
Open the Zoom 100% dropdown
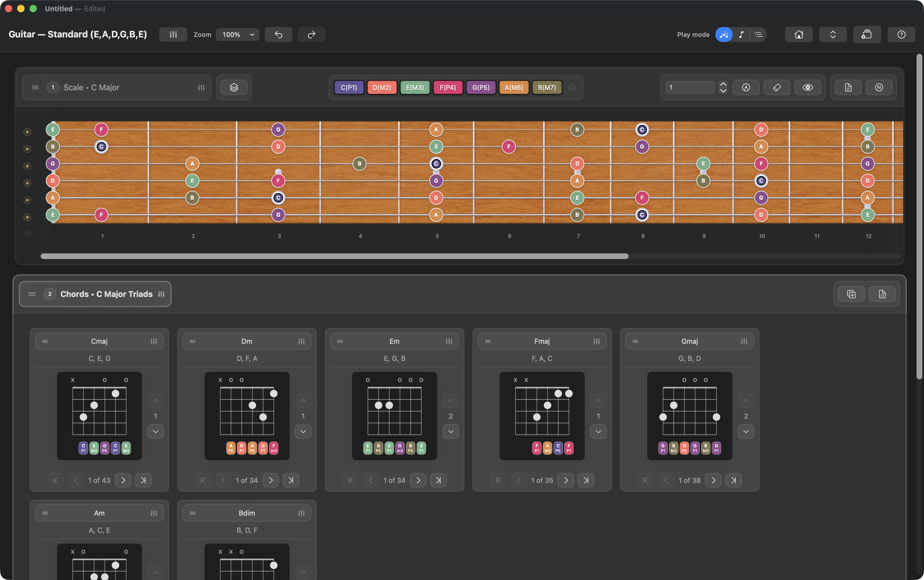coord(238,35)
